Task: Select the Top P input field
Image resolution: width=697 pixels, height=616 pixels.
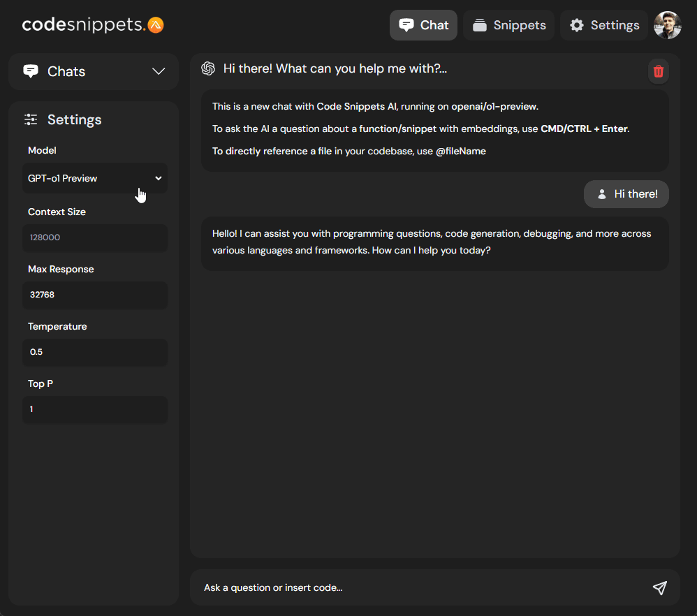Action: coord(95,409)
